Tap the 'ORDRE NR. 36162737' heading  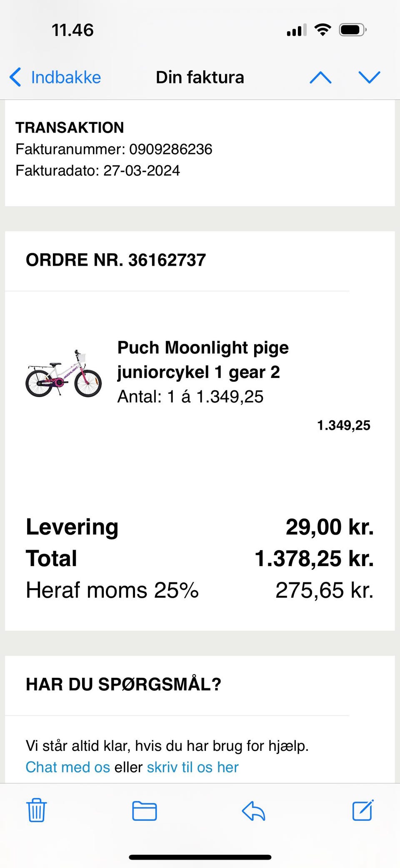click(116, 260)
